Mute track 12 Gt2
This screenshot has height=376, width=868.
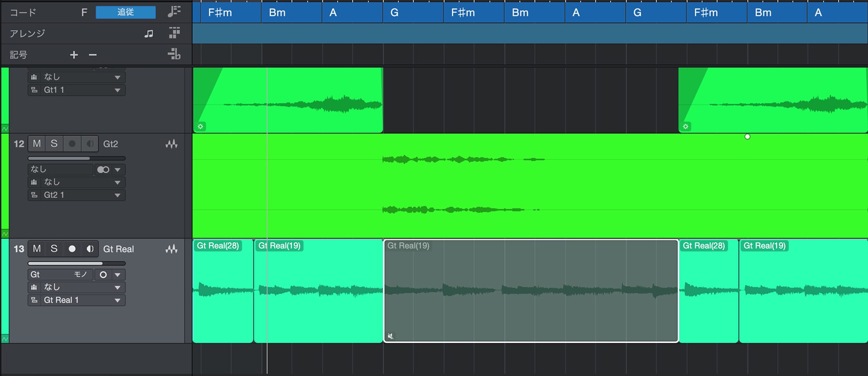pyautogui.click(x=37, y=144)
